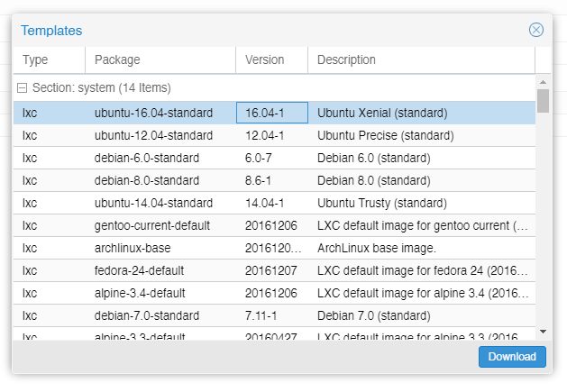The height and width of the screenshot is (392, 567).
Task: Click the scrollbar up arrow
Action: tap(543, 82)
